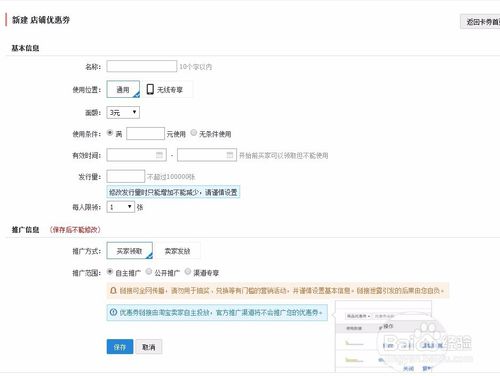Click the red 保存后不能修改 warning text

pos(75,230)
